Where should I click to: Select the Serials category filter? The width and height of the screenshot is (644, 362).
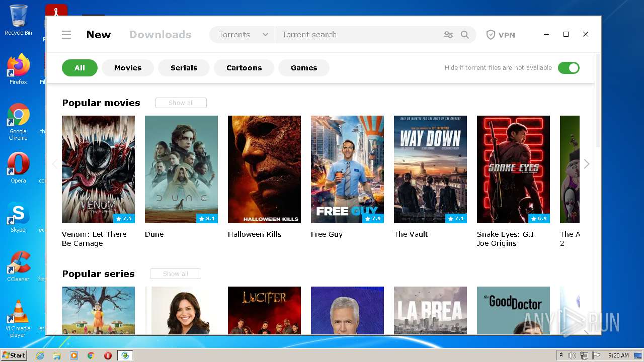pyautogui.click(x=184, y=68)
